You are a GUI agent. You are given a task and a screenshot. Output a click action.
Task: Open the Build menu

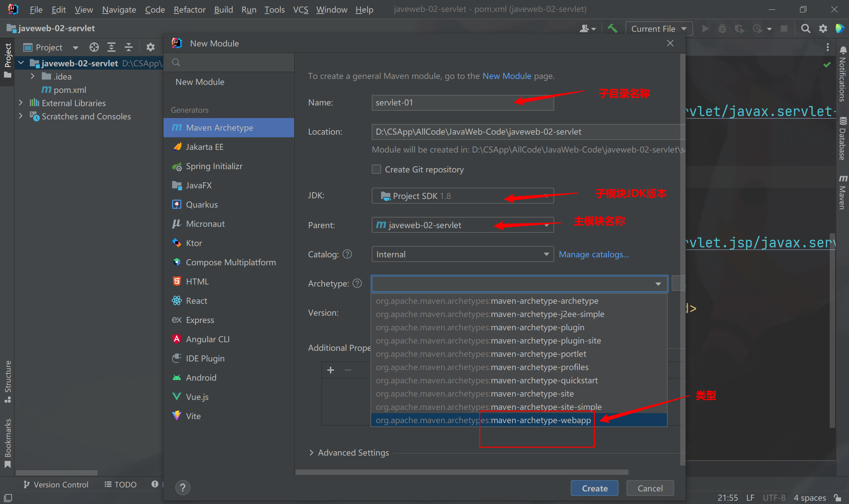pos(224,10)
